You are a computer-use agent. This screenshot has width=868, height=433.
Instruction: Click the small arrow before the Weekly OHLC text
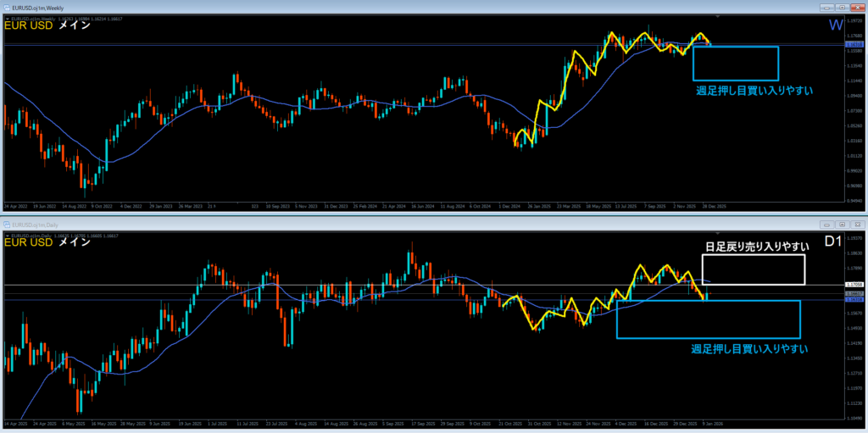click(x=7, y=17)
